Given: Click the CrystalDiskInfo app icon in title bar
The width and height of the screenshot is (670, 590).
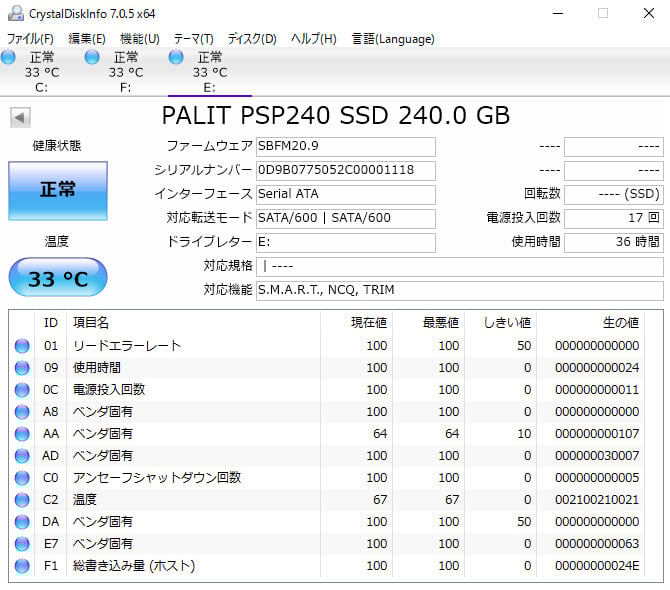Looking at the screenshot, I should tap(16, 13).
